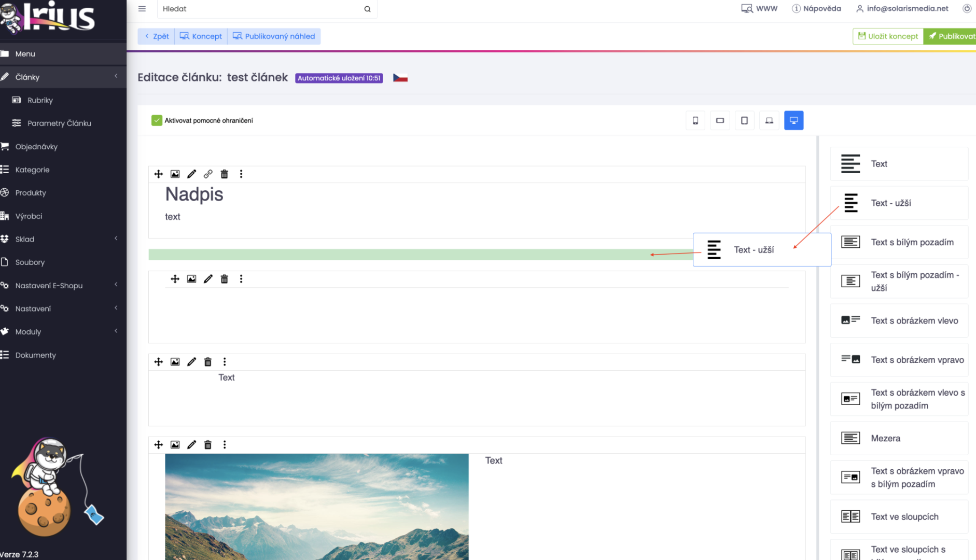Select the laptop preview icon
This screenshot has width=976, height=560.
click(769, 120)
